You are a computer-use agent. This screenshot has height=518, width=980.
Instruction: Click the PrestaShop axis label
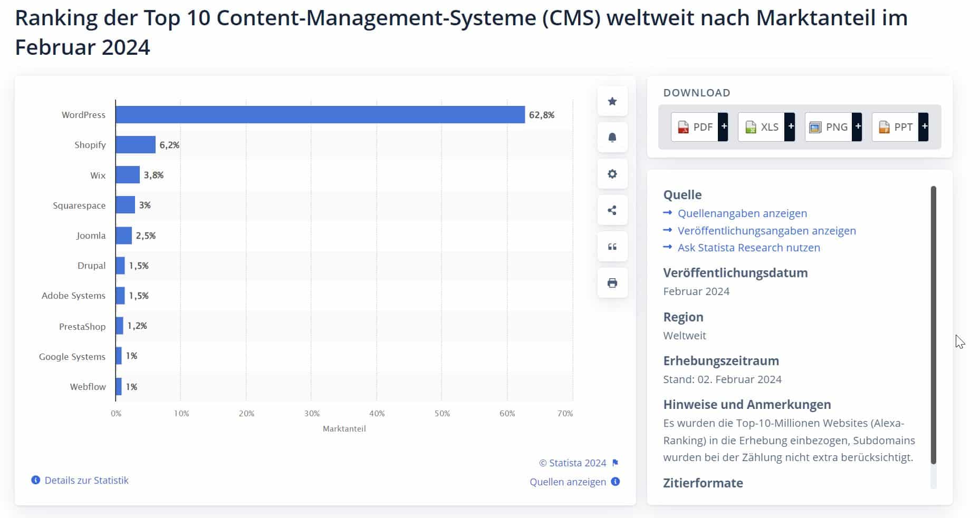click(82, 327)
